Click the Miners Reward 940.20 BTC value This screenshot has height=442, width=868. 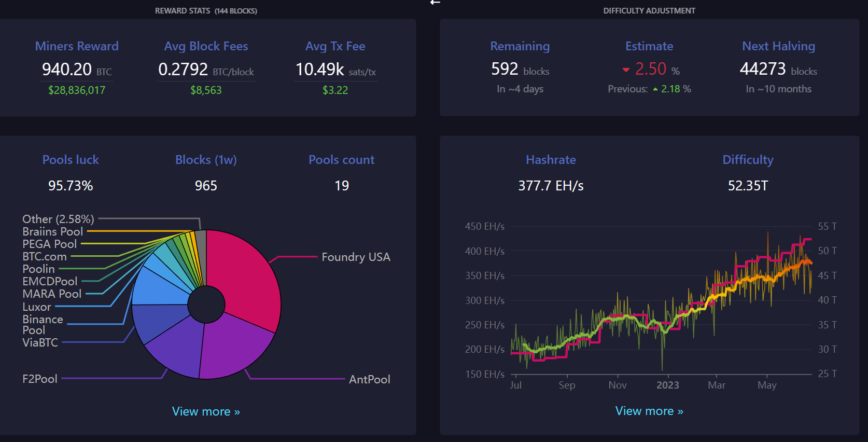(76, 70)
